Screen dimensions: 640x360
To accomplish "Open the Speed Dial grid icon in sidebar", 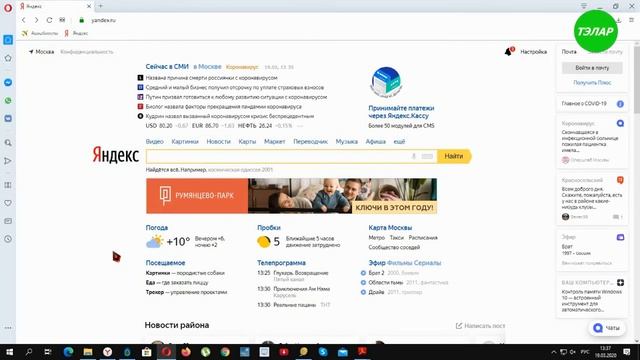I will [8, 185].
